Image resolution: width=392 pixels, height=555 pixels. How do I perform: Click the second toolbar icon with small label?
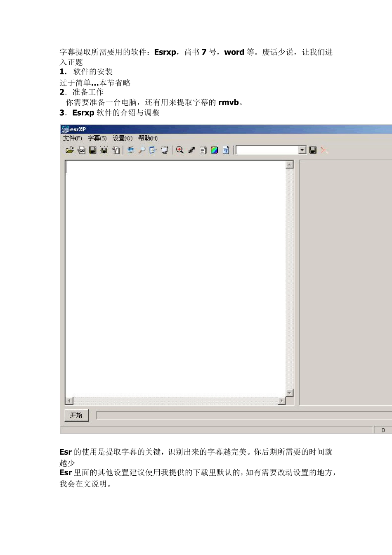pyautogui.click(x=81, y=150)
